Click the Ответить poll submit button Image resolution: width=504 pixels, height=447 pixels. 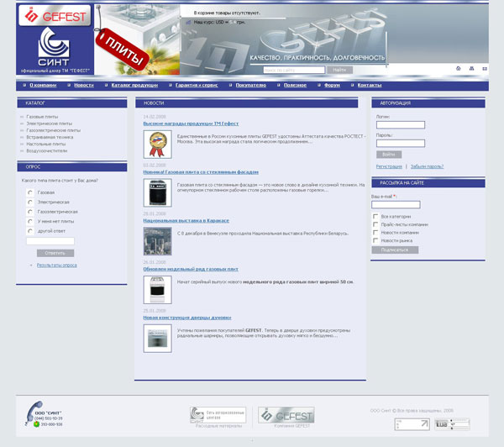(55, 254)
